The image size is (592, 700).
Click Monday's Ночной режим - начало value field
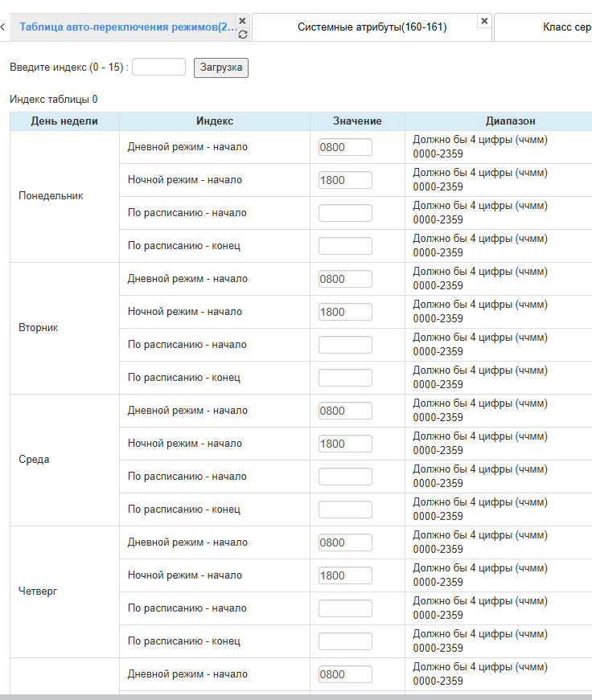click(x=345, y=180)
